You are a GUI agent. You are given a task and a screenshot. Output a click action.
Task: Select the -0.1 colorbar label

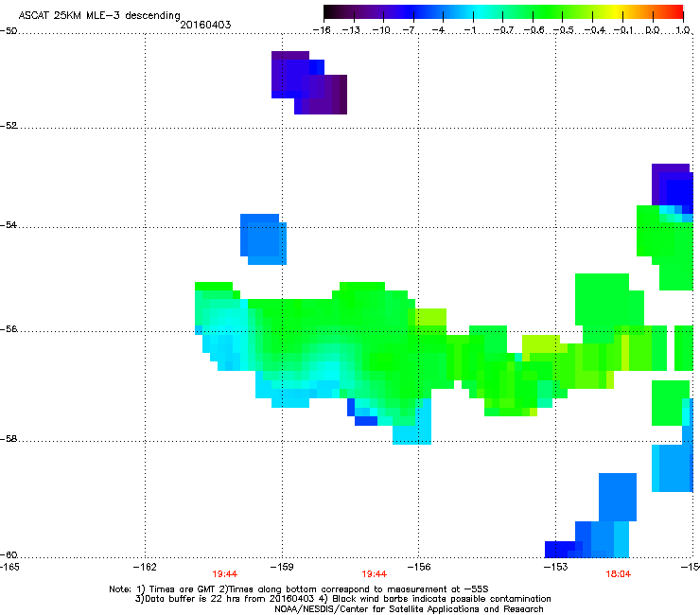point(623,30)
